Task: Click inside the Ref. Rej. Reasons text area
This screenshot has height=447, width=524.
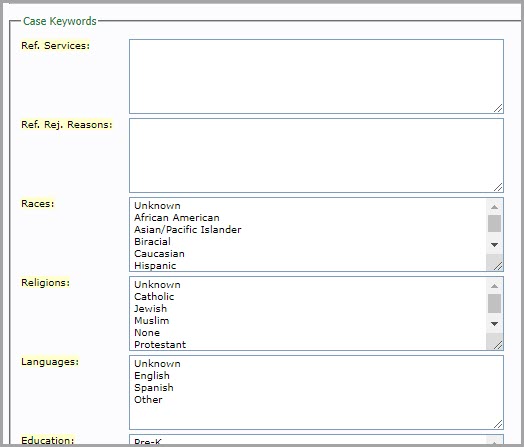Action: (x=316, y=155)
